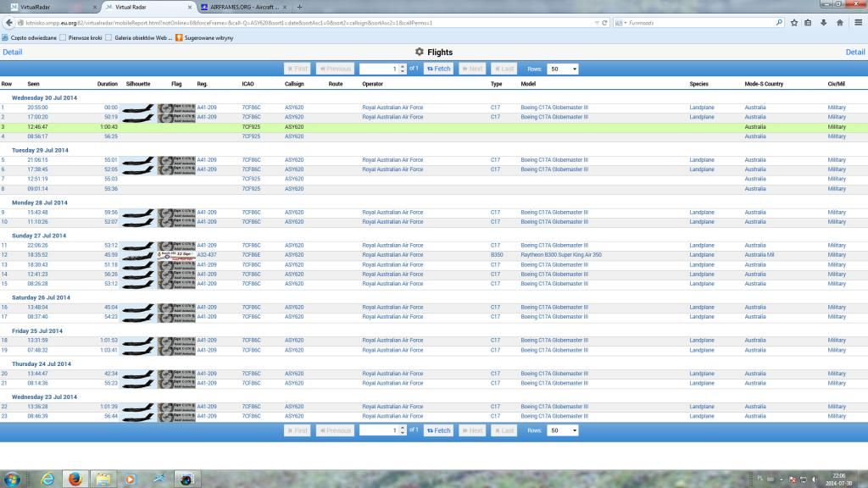Click the top page number input field
The width and height of the screenshot is (868, 488).
click(x=379, y=69)
